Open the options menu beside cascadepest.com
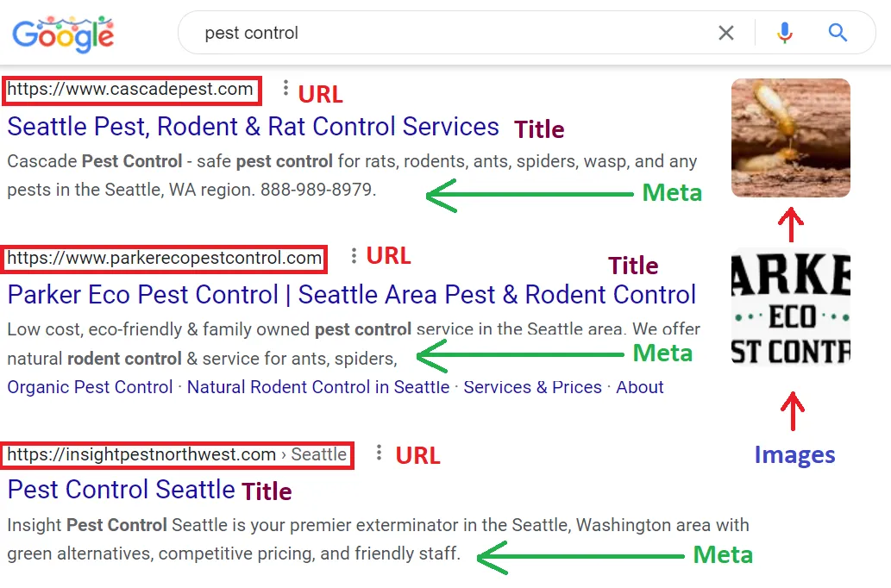The image size is (891, 588). [285, 88]
